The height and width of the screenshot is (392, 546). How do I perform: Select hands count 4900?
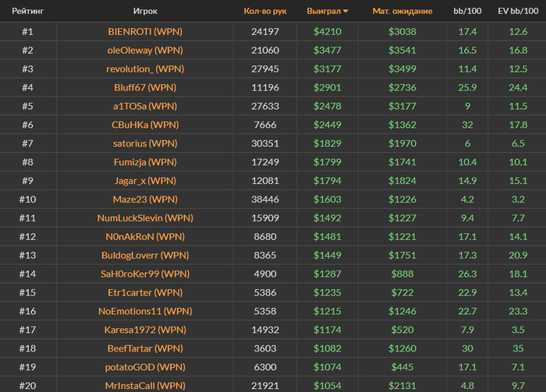(265, 274)
